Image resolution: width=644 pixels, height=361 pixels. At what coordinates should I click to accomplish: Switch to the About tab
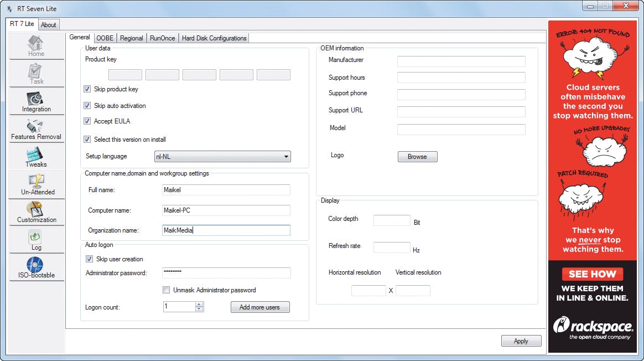[x=49, y=25]
